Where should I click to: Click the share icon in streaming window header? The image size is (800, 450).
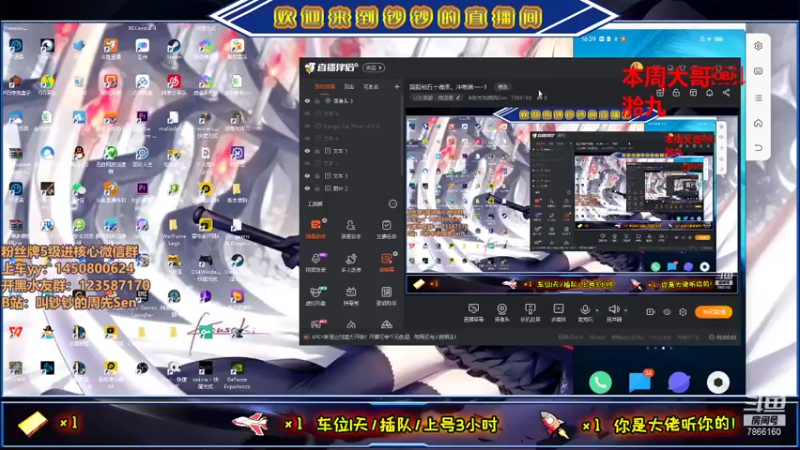coord(726,93)
